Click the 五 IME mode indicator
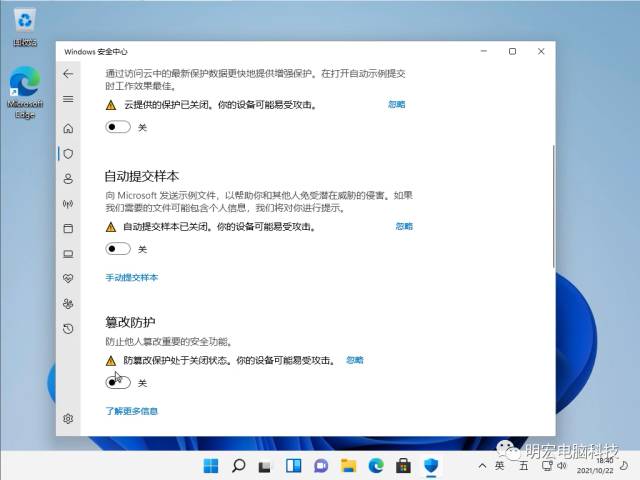The height and width of the screenshot is (480, 640). (524, 466)
